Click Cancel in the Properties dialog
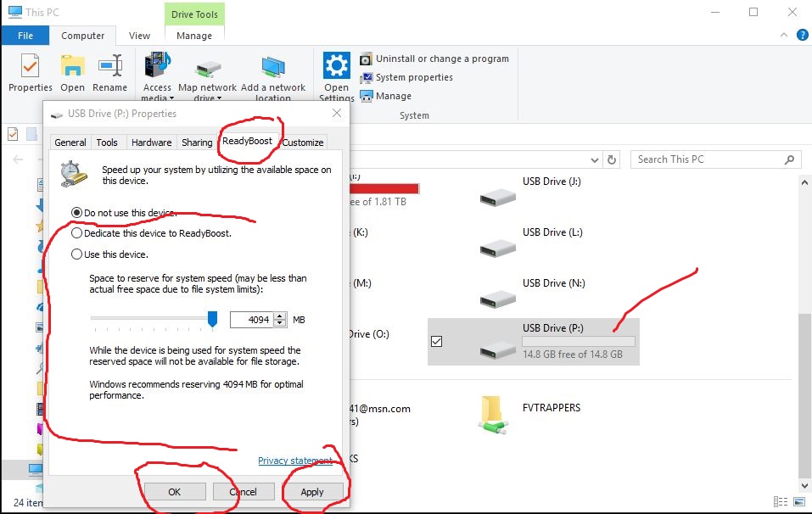812x514 pixels. pos(243,492)
